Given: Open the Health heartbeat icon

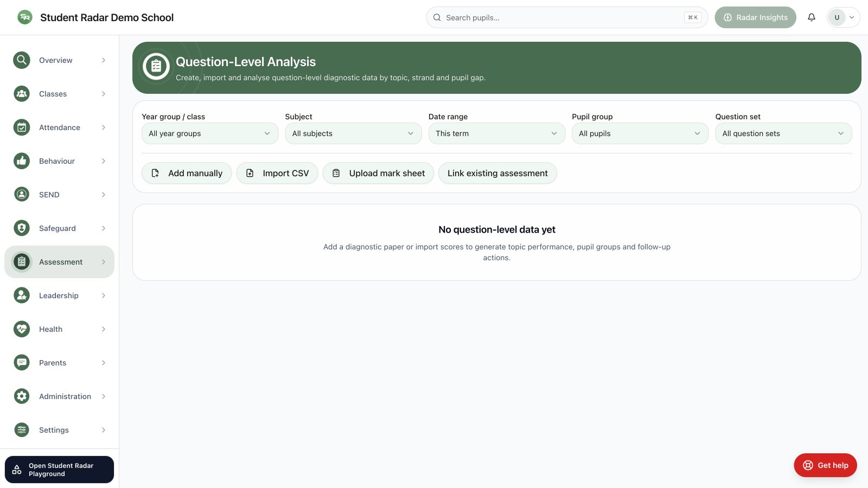Looking at the screenshot, I should (22, 329).
